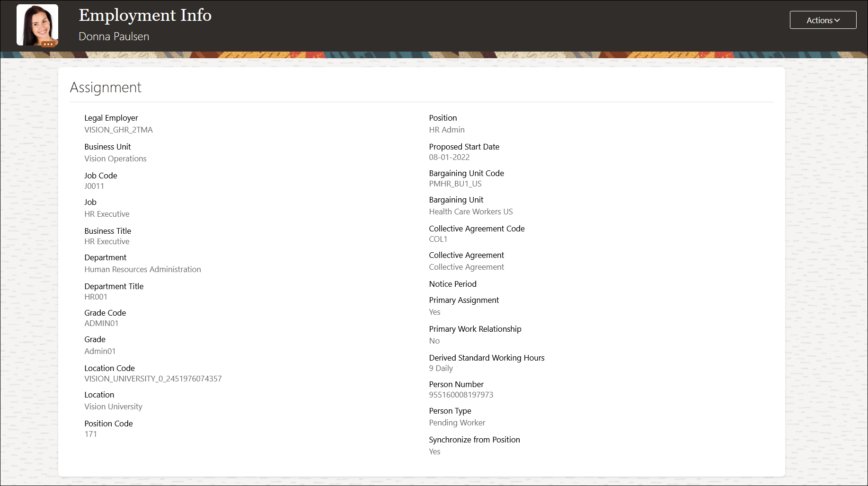Screen dimensions: 868x486
Task: Select legal employer value VISION_GHR_2TMA
Action: tap(118, 130)
